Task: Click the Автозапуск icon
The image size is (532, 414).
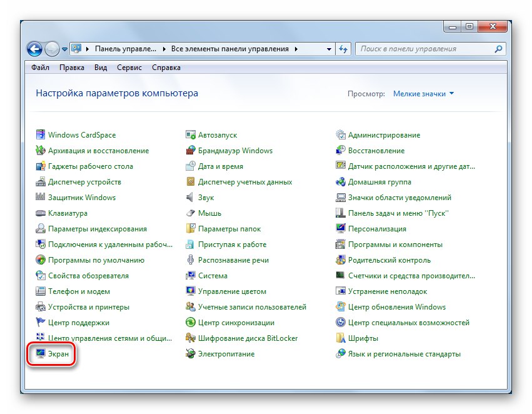Action: point(190,134)
